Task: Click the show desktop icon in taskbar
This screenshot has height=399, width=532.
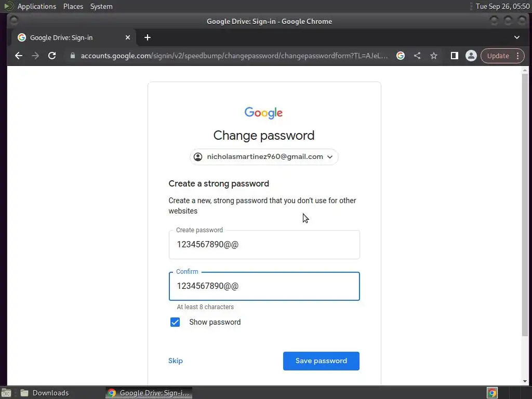Action: [6, 393]
